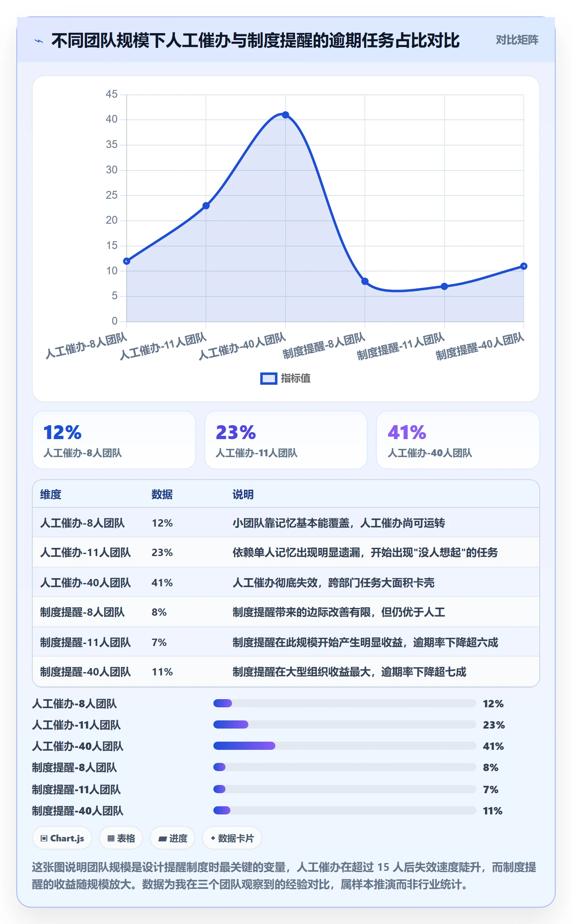Click the 23% value beside the progress bar
Viewport: 572px width, 924px height.
[494, 725]
